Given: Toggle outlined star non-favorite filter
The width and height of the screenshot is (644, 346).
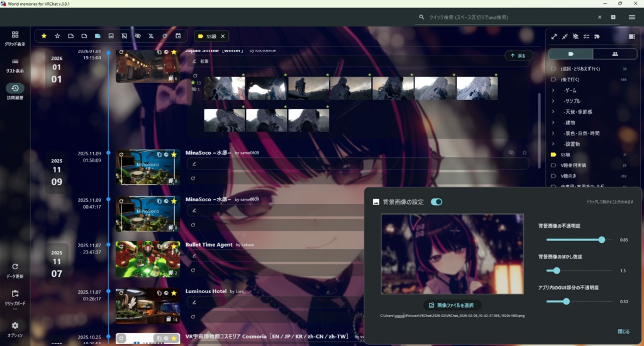Looking at the screenshot, I should [x=57, y=36].
